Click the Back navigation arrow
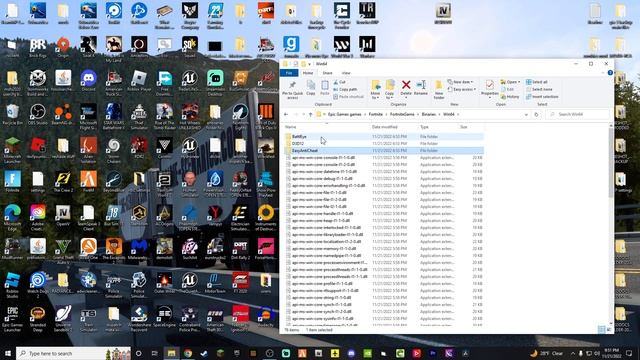Screen dimensions: 640x360 click(x=286, y=114)
